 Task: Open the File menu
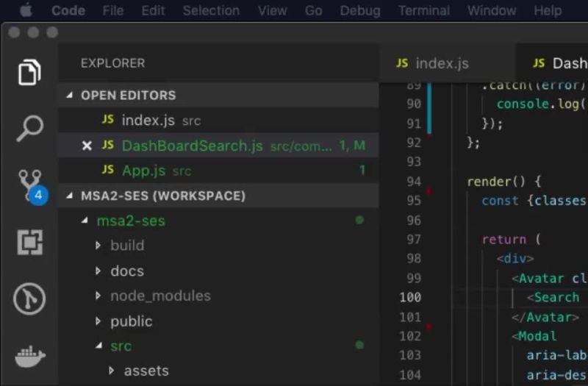(x=113, y=10)
